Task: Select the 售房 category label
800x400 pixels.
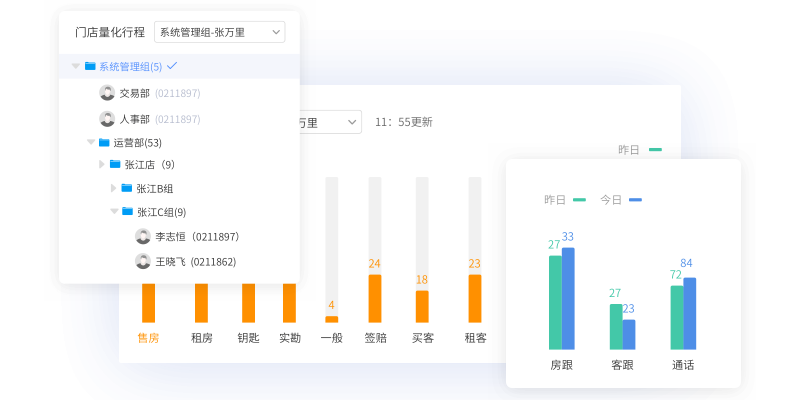Action: (x=148, y=338)
